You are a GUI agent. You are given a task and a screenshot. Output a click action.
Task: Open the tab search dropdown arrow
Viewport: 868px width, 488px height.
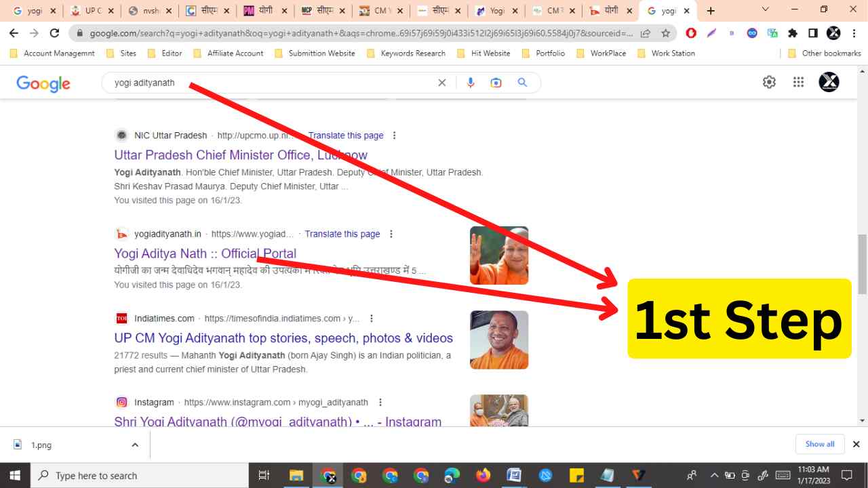tap(764, 10)
